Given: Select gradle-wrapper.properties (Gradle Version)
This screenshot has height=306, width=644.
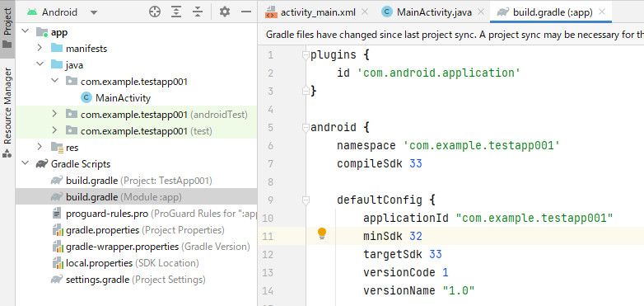Looking at the screenshot, I should click(x=158, y=247).
